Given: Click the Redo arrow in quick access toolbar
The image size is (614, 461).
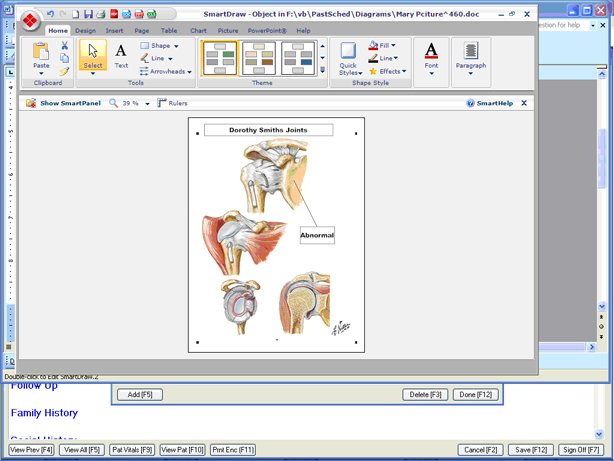Looking at the screenshot, I should 63,14.
